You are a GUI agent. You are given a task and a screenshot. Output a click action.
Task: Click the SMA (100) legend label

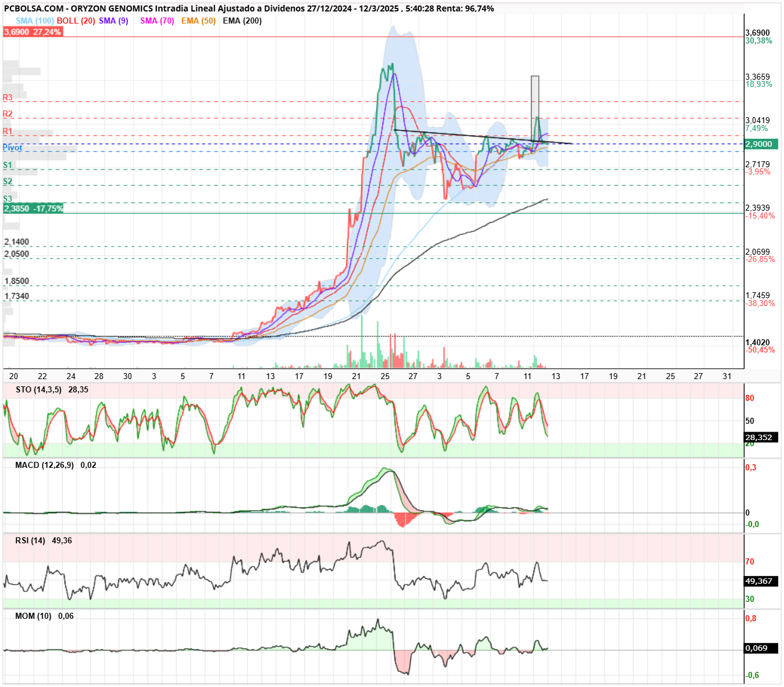point(35,21)
